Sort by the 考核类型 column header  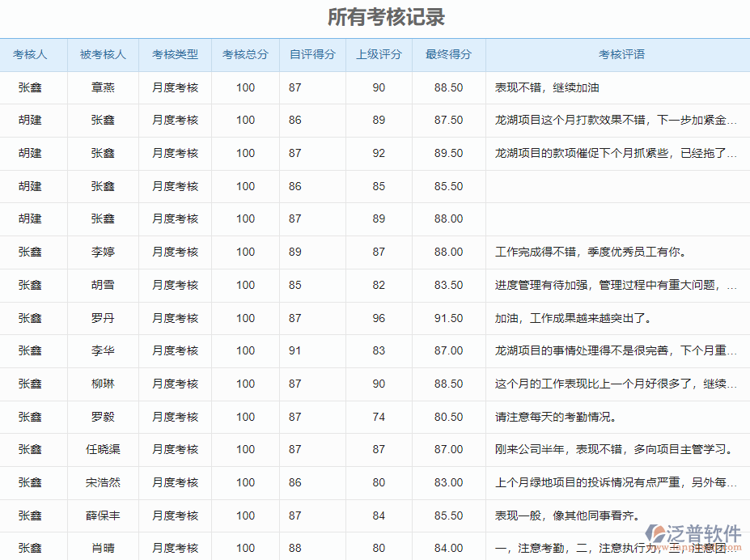174,54
